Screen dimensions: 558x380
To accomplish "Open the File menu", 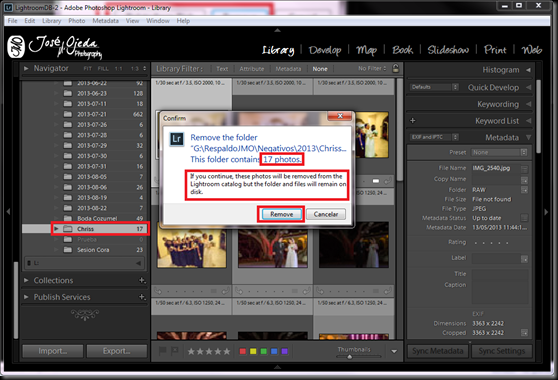I will coord(12,21).
